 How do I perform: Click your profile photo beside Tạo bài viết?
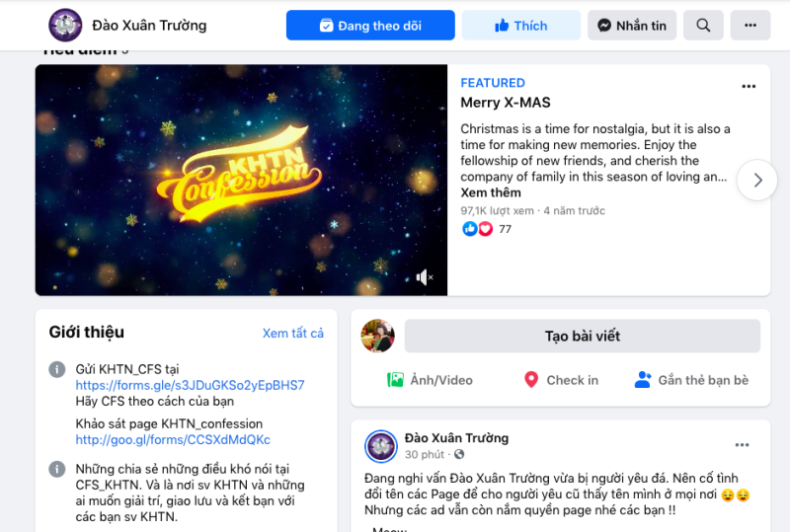pos(378,336)
